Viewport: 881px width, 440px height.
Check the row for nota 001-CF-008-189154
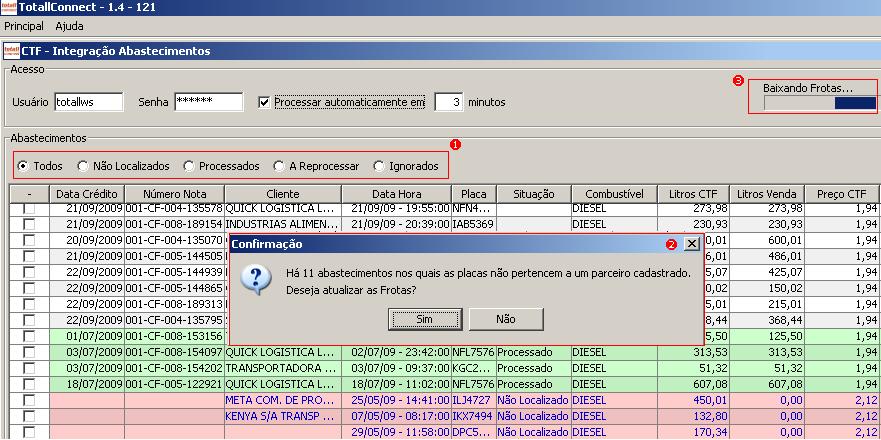(x=29, y=224)
